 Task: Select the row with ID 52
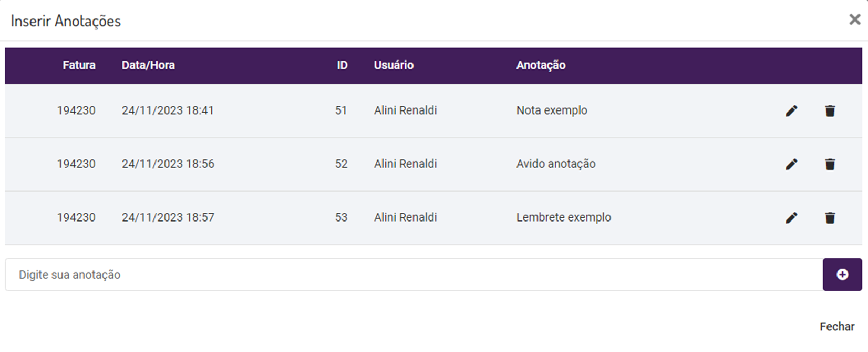coord(341,164)
